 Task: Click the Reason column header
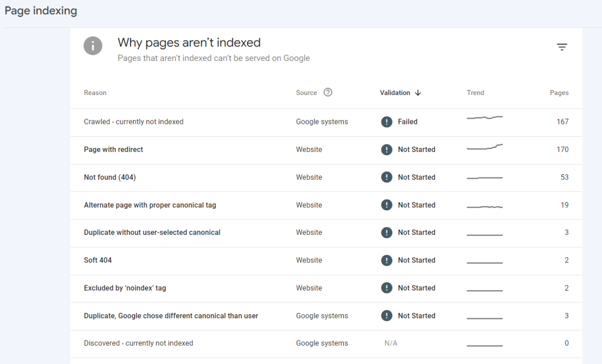[95, 92]
